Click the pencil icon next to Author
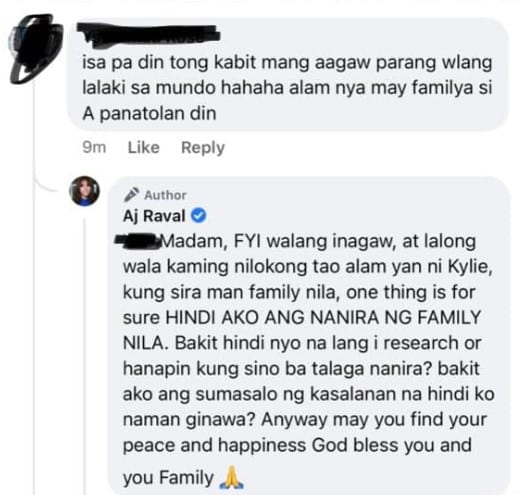 131,195
